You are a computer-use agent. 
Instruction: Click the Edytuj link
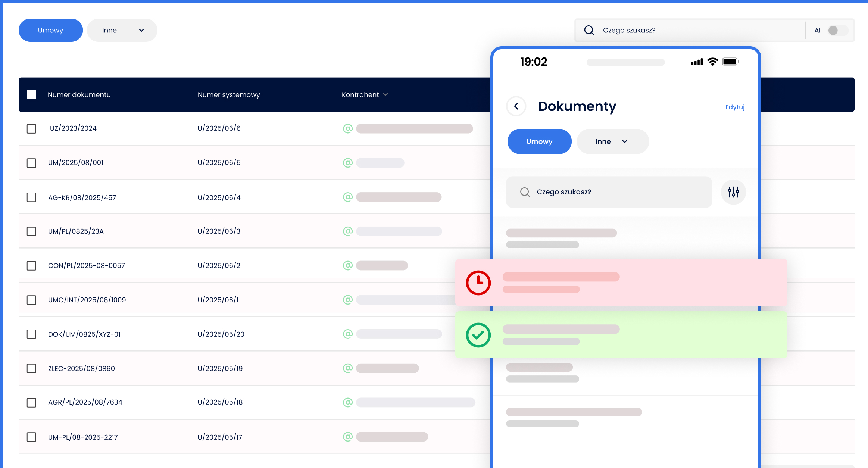734,107
